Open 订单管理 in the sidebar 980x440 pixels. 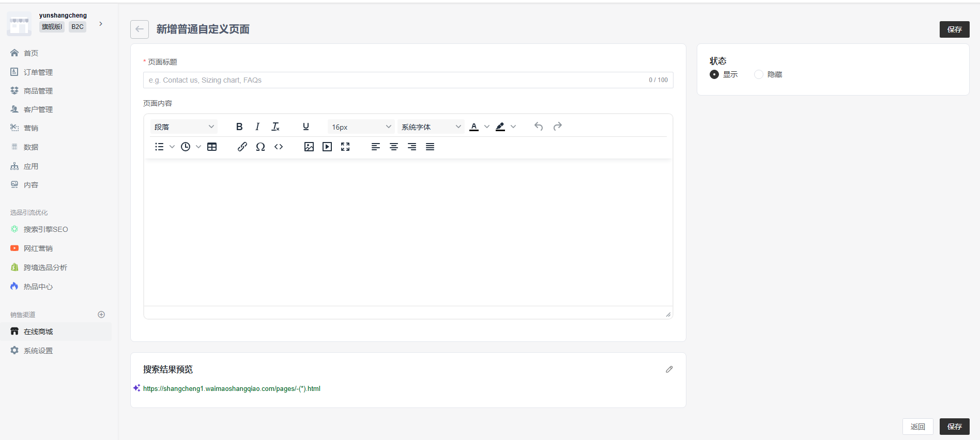tap(38, 72)
